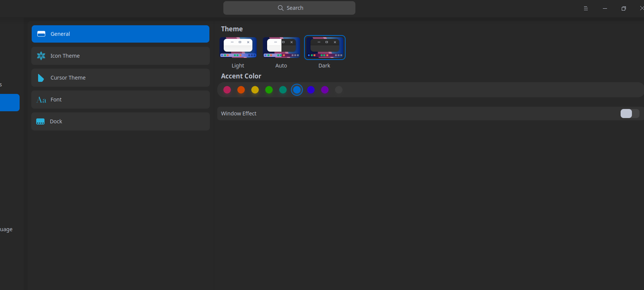Select the Auto theme option
Screen dimensions: 644x290
click(281, 48)
